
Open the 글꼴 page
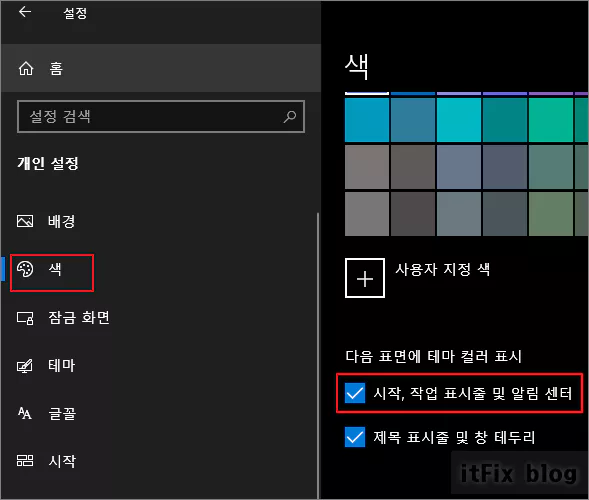click(x=62, y=414)
